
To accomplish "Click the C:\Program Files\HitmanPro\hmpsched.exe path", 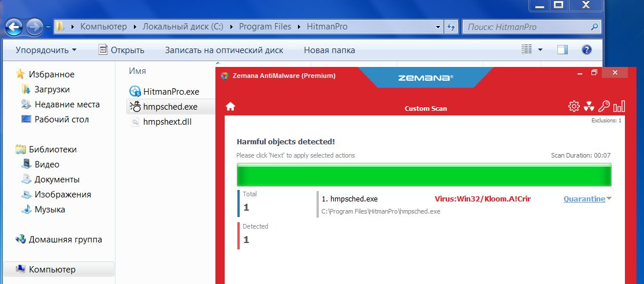I will tap(381, 211).
